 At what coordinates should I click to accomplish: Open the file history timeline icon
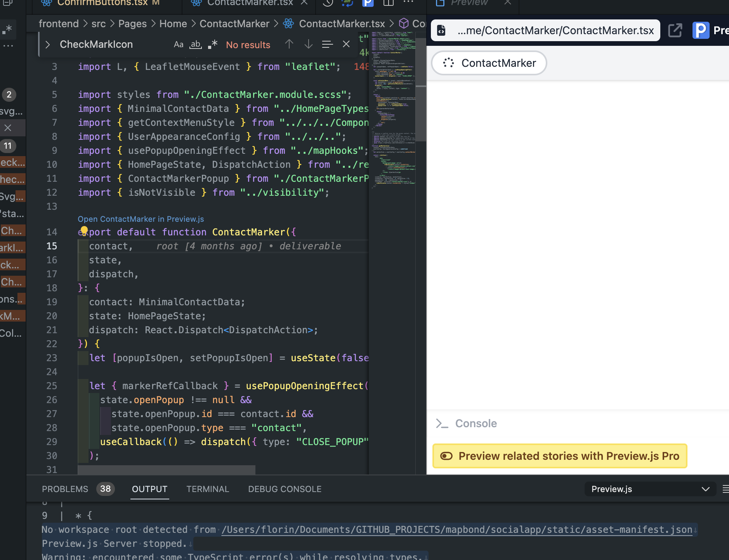(328, 3)
